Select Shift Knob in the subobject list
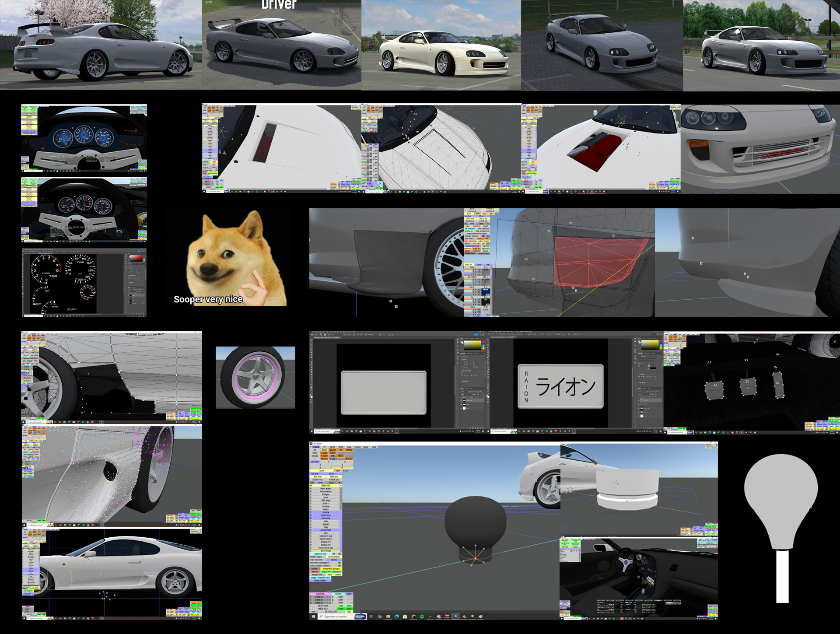The image size is (840, 634). coord(325,551)
